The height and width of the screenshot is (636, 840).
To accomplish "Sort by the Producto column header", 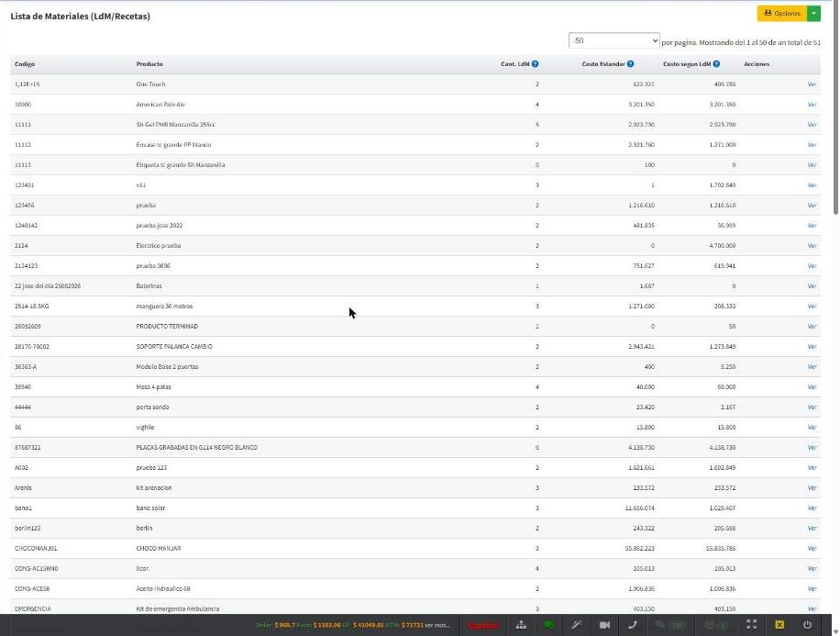I will pos(149,64).
